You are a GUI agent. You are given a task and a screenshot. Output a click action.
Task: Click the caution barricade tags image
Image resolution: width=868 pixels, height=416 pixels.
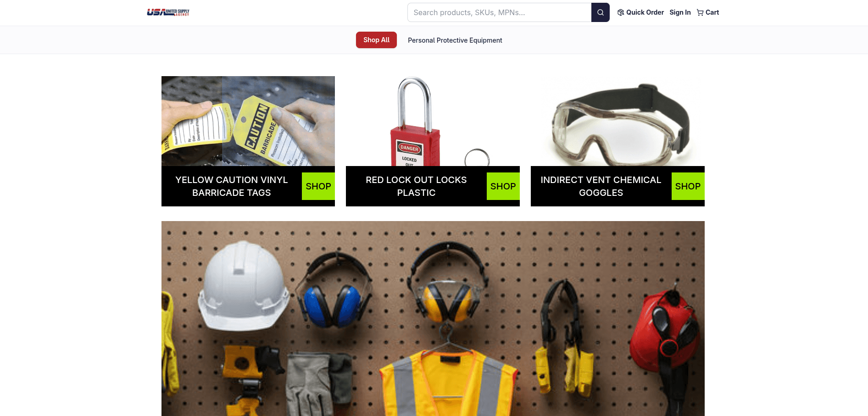pos(248,121)
